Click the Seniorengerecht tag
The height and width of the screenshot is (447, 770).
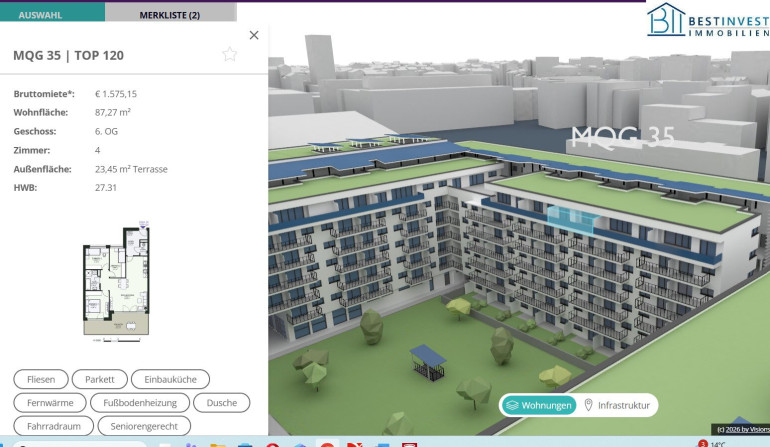144,426
